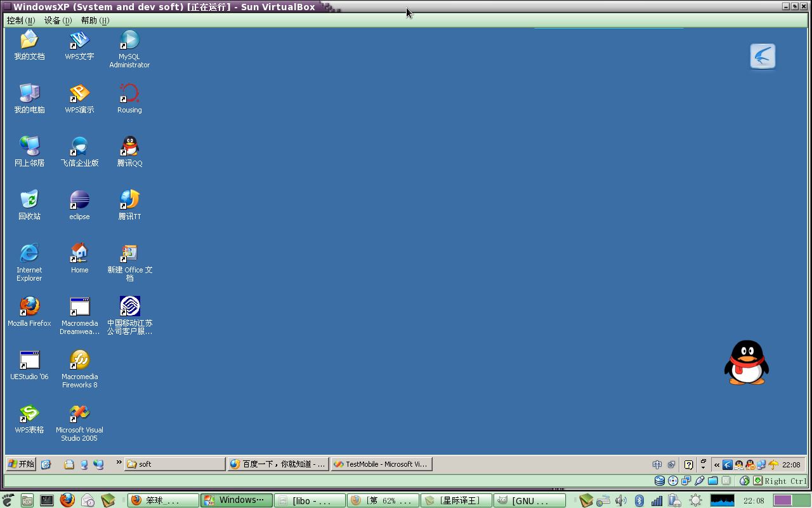
Task: Click the VirtualBox network adapter status icon
Action: 686,481
